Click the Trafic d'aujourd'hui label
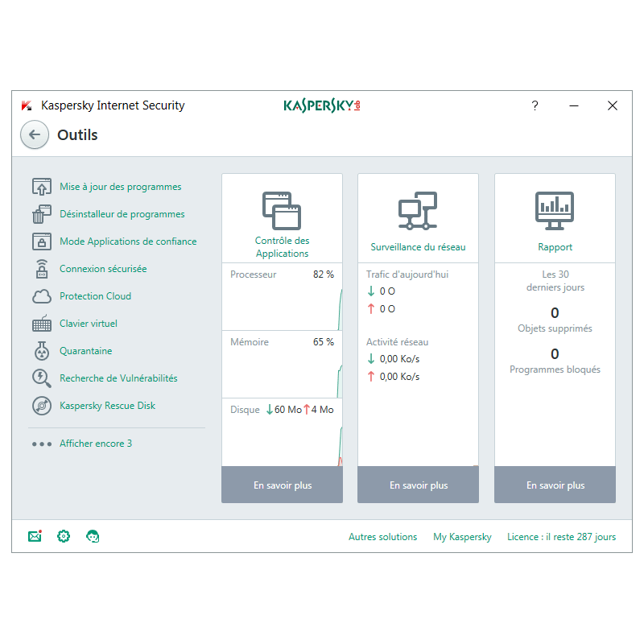Viewport: 644px width, 644px height. 407,275
